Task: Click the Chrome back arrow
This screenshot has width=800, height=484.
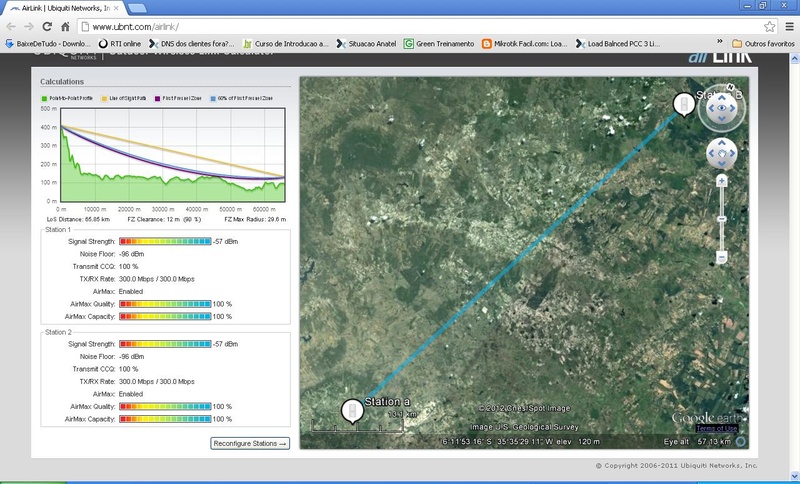Action: pyautogui.click(x=11, y=27)
